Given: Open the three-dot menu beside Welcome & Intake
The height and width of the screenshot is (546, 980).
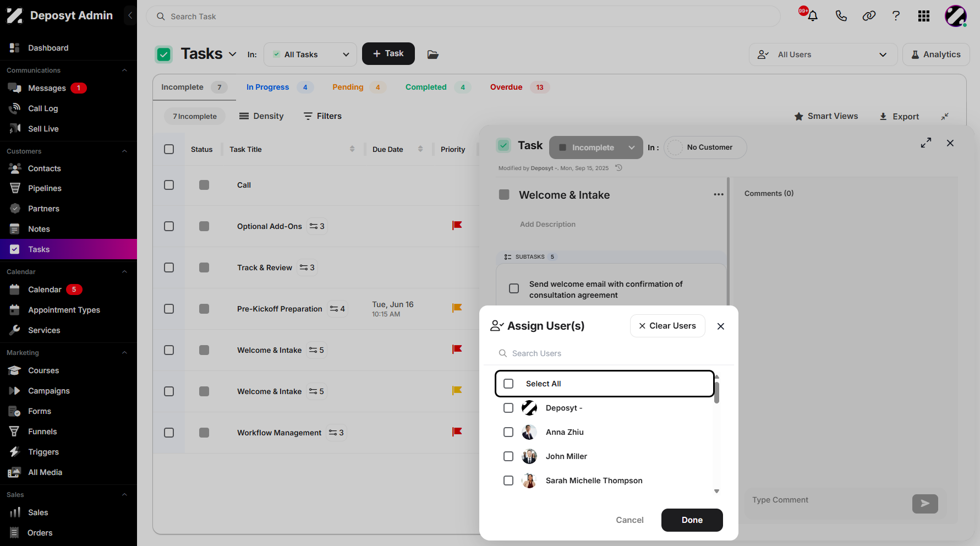Looking at the screenshot, I should [719, 195].
